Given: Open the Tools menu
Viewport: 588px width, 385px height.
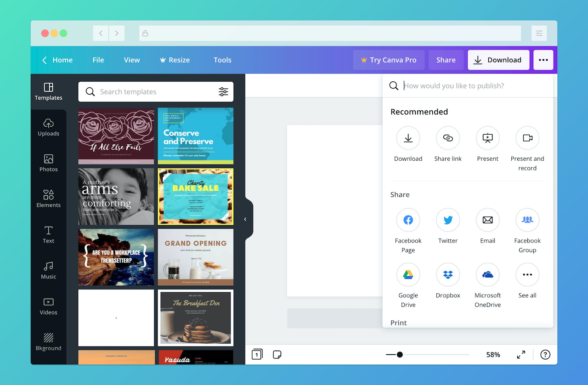Looking at the screenshot, I should (222, 60).
